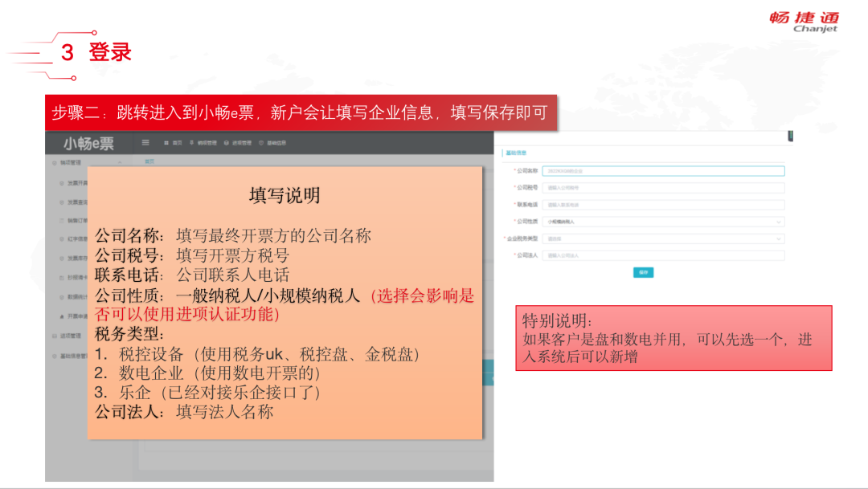Open the 企业税务类型 dropdown
The image size is (868, 489).
click(663, 239)
